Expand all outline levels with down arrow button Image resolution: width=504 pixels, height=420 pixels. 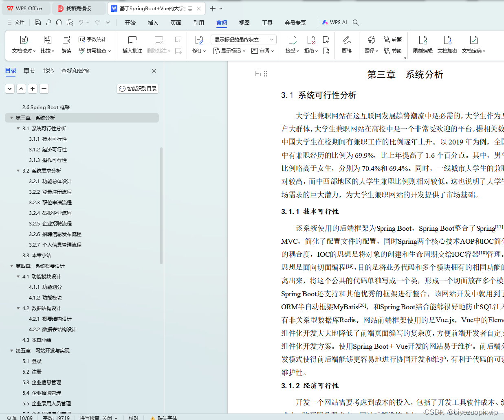point(10,89)
